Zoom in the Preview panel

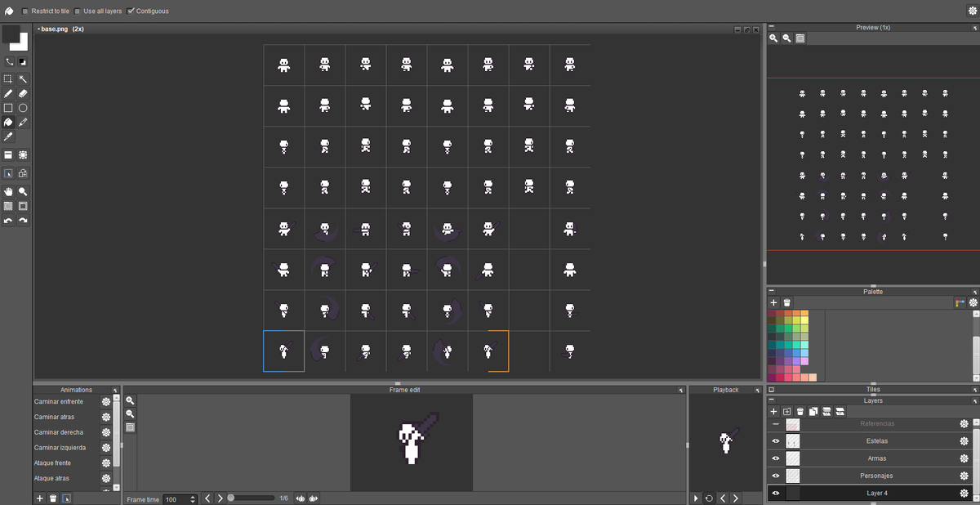click(773, 38)
